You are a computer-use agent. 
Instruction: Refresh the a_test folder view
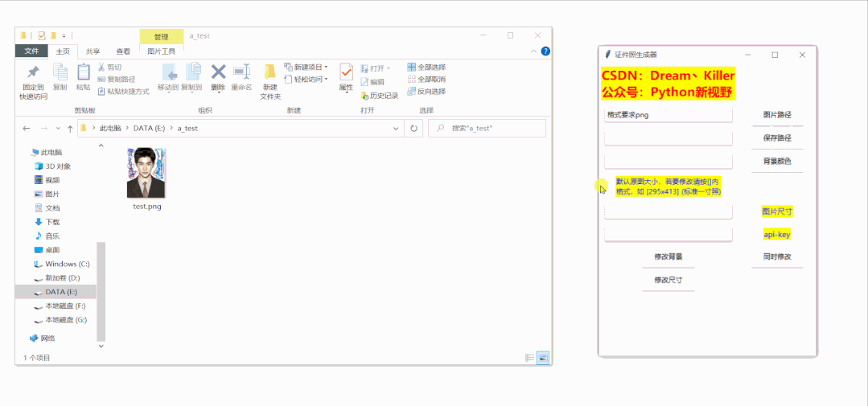point(413,129)
